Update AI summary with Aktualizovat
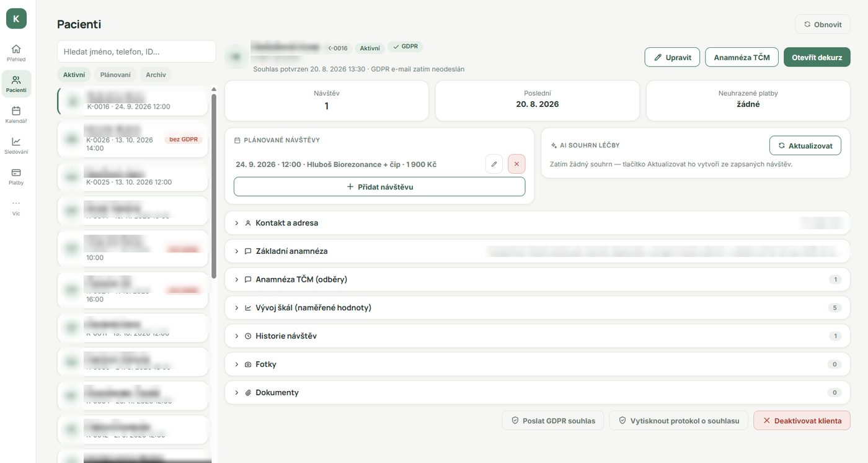 pyautogui.click(x=805, y=145)
